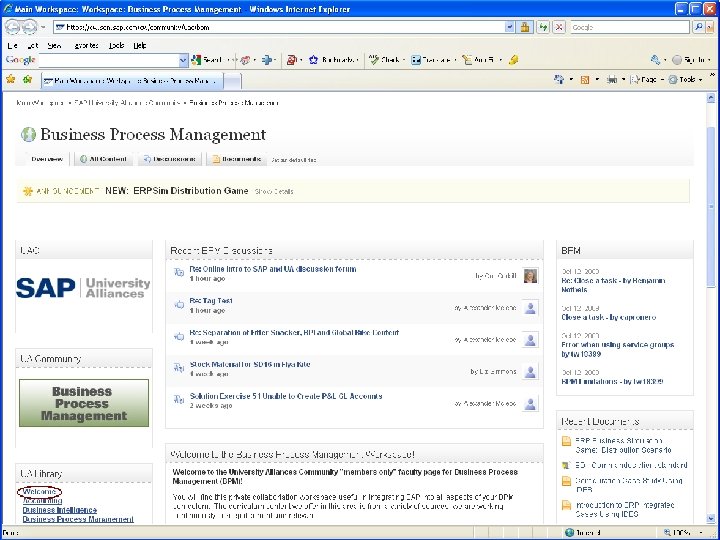Image resolution: width=720 pixels, height=540 pixels.
Task: Click the breadcrumb SAP University Alliances Community
Action: pos(127,103)
